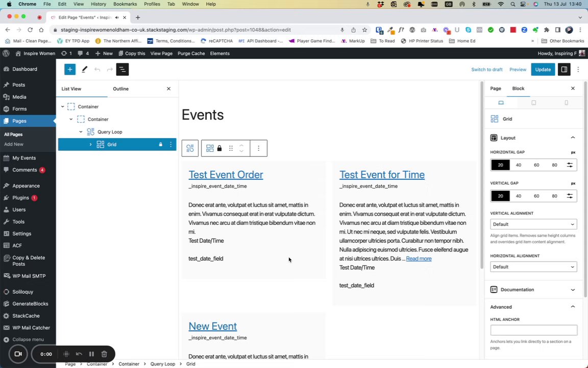Switch to Page settings tab
The height and width of the screenshot is (368, 588).
496,88
